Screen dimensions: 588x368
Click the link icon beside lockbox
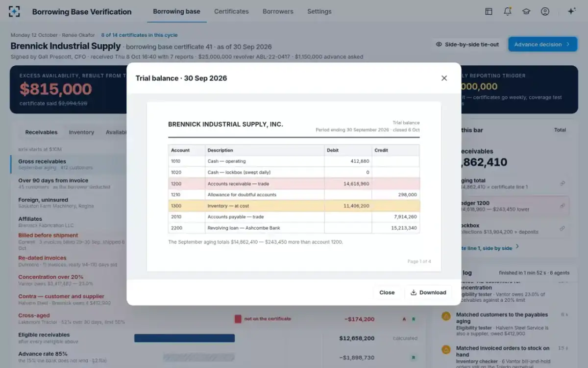563,229
